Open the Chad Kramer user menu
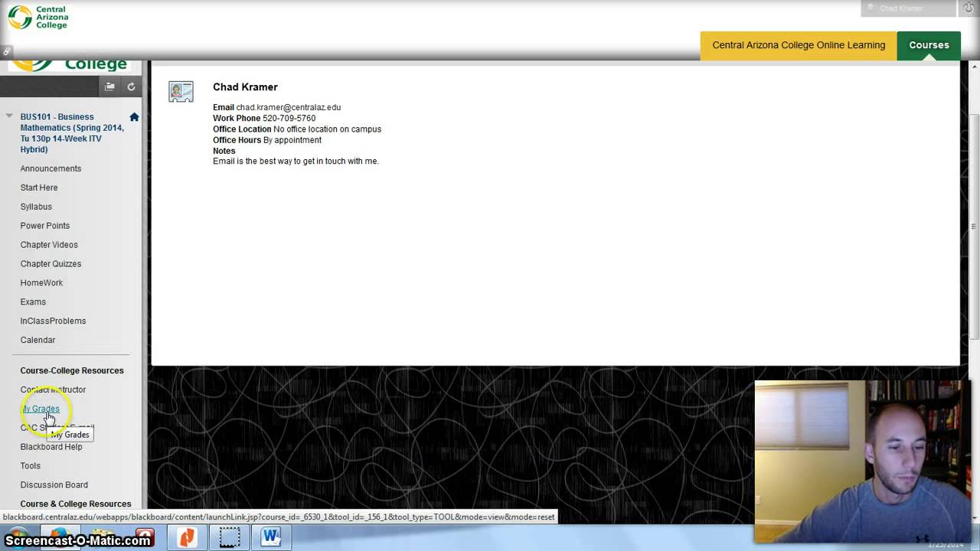The height and width of the screenshot is (551, 980). click(x=908, y=8)
